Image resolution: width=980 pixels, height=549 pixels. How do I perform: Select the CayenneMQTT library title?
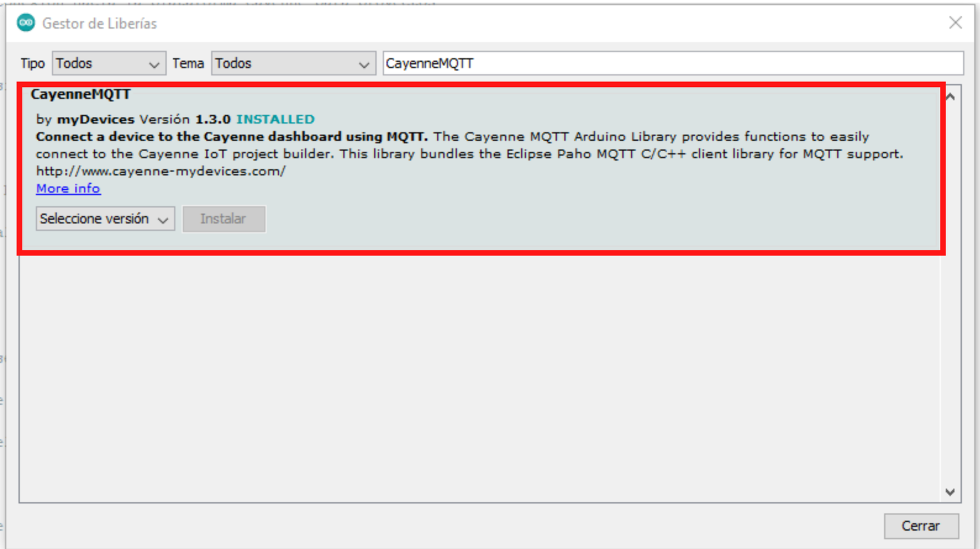click(80, 94)
